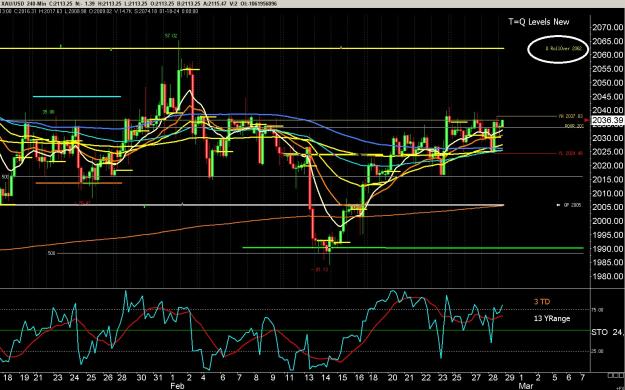Click the 1995.00 price axis label

(x=608, y=235)
